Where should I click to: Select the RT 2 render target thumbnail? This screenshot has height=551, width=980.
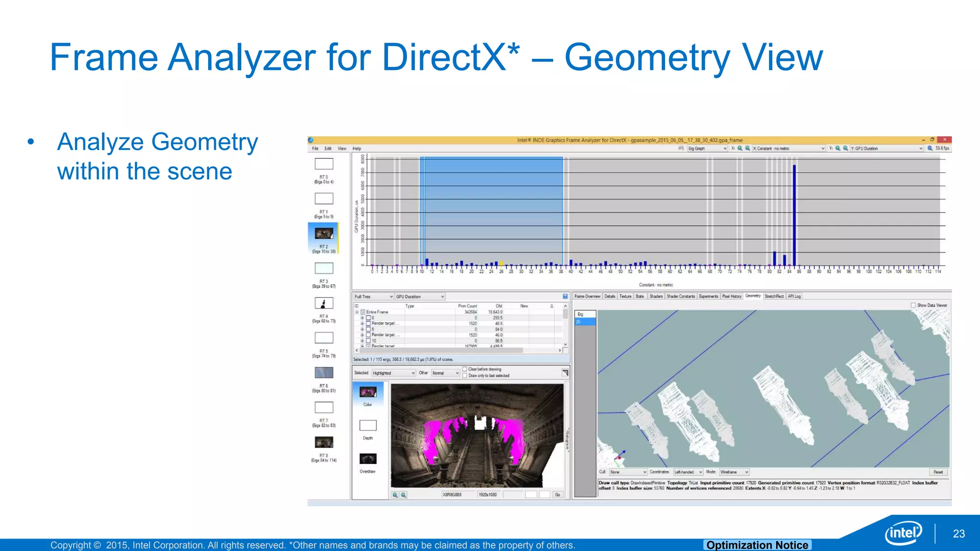coord(324,233)
